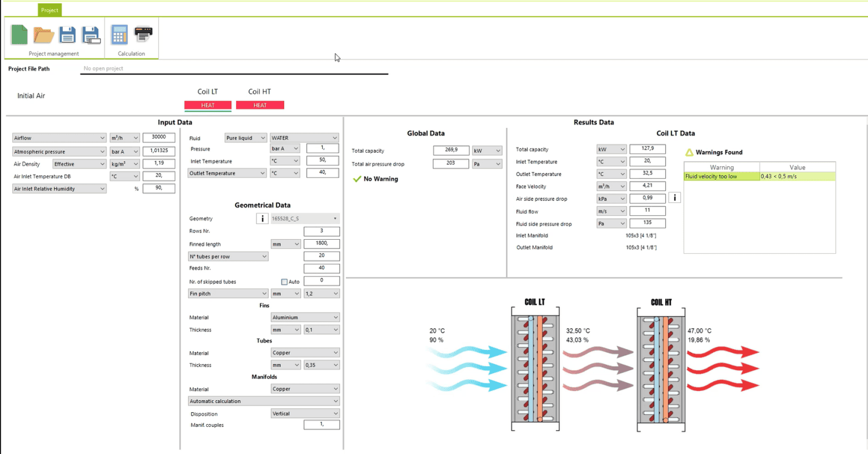Open the Pure liquid fluid type dropdown

246,138
